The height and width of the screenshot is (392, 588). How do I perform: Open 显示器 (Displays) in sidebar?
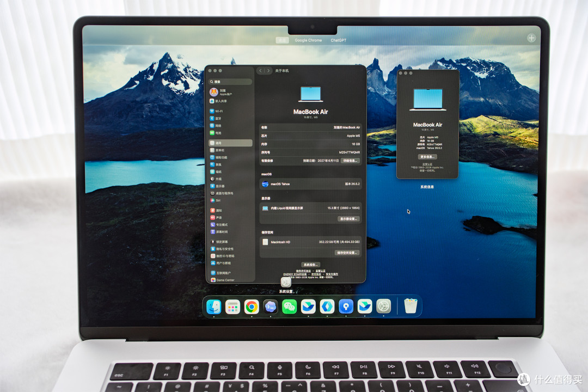(x=217, y=186)
